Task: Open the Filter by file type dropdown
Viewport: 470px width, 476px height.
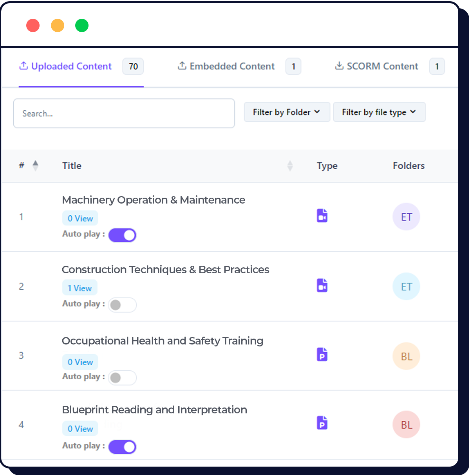Action: (x=379, y=112)
